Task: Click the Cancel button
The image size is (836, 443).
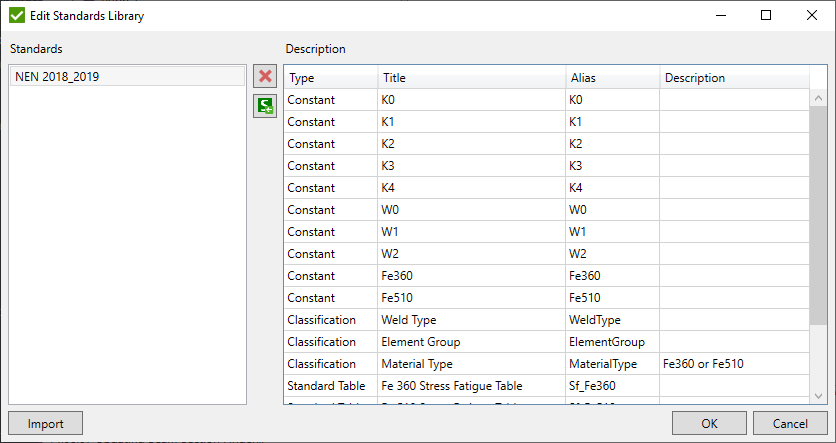Action: coord(790,423)
